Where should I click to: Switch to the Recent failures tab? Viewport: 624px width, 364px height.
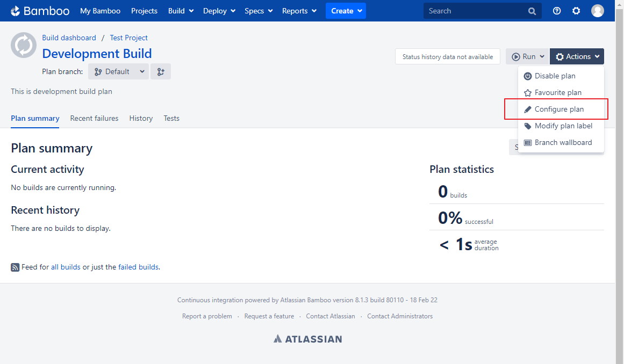point(94,119)
